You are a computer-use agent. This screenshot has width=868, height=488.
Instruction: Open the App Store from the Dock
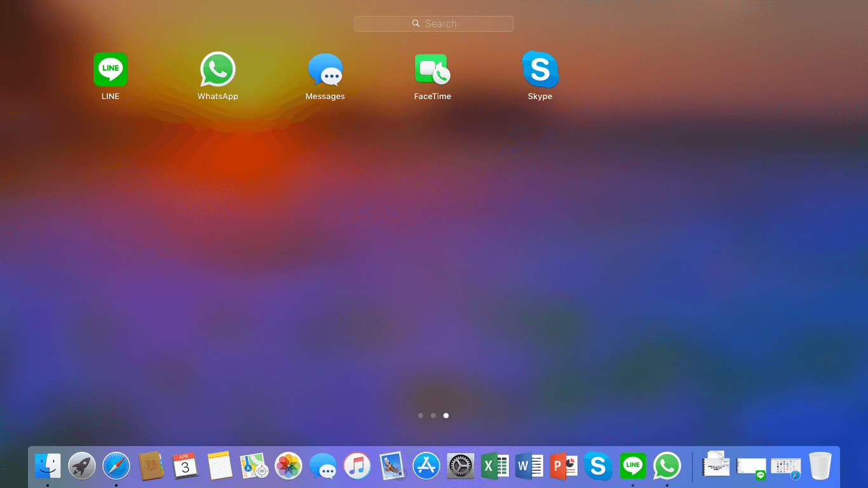click(x=426, y=466)
